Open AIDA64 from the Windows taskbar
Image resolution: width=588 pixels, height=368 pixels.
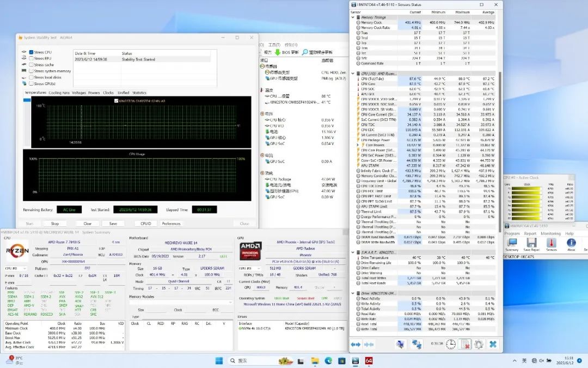(369, 360)
